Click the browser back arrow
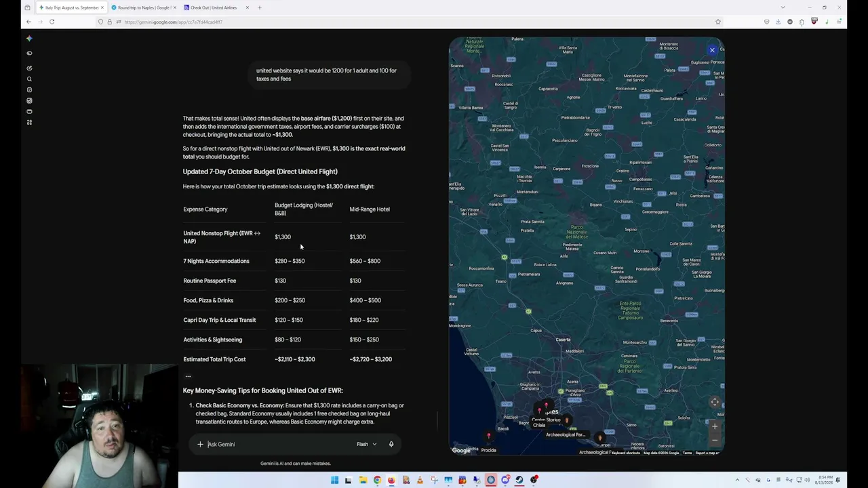The image size is (868, 488). [x=28, y=22]
